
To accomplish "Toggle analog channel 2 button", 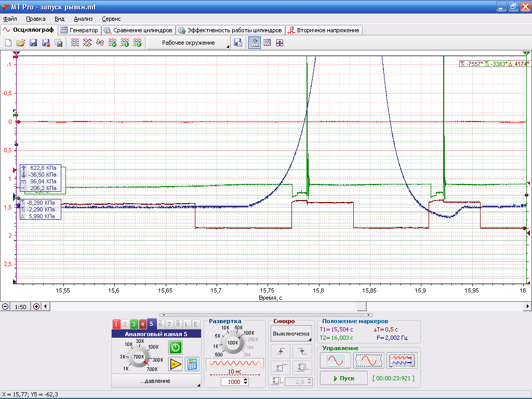I will click(x=125, y=324).
